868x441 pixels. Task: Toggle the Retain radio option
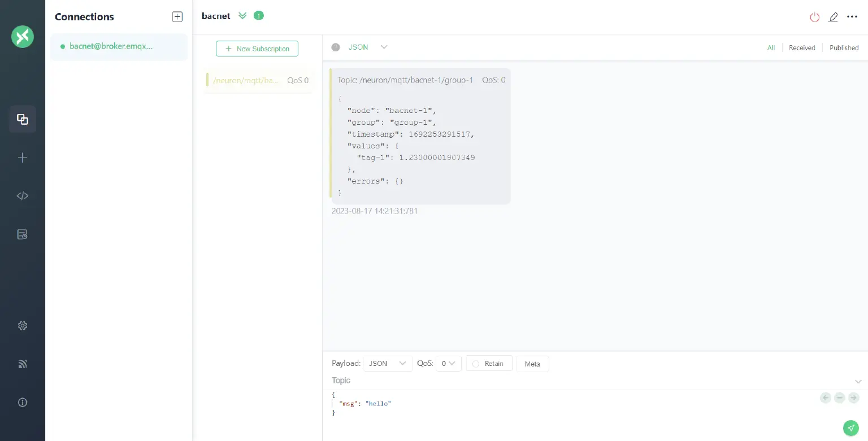pyautogui.click(x=476, y=364)
